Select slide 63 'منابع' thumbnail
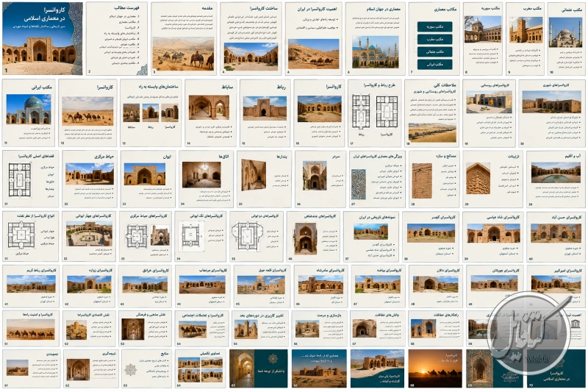Screen dimensions: 588x392 tap(146, 368)
